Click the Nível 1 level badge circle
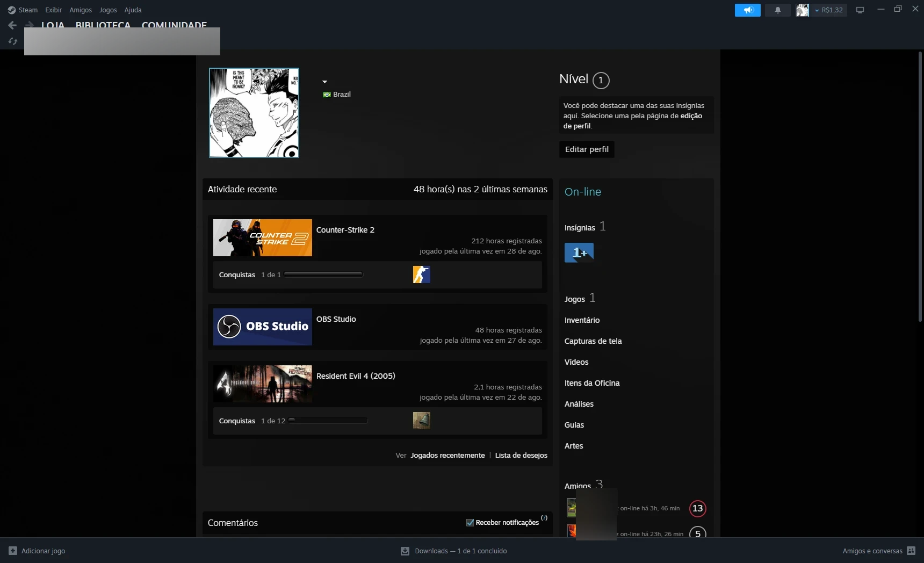 [x=601, y=81]
